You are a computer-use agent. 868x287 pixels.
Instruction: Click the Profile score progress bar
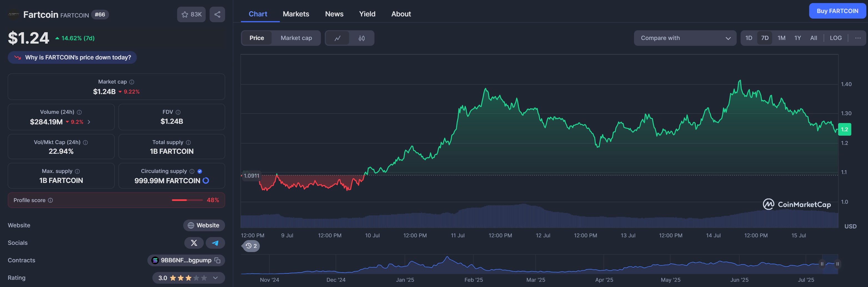[x=187, y=200]
